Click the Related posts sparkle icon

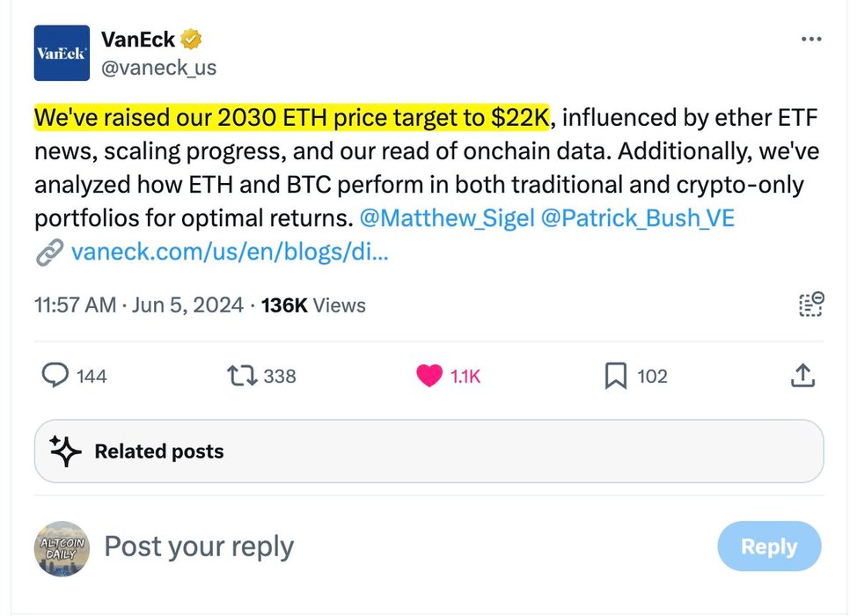pyautogui.click(x=65, y=451)
